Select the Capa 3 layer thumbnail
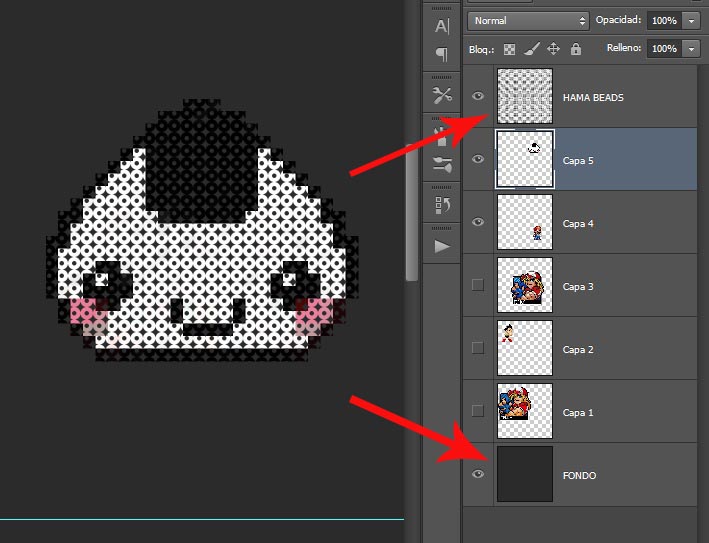 coord(525,285)
